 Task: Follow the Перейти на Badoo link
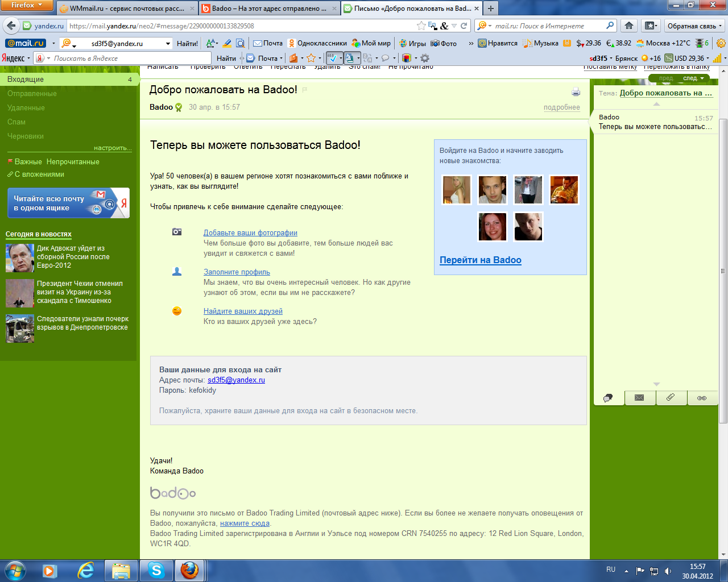pyautogui.click(x=481, y=260)
